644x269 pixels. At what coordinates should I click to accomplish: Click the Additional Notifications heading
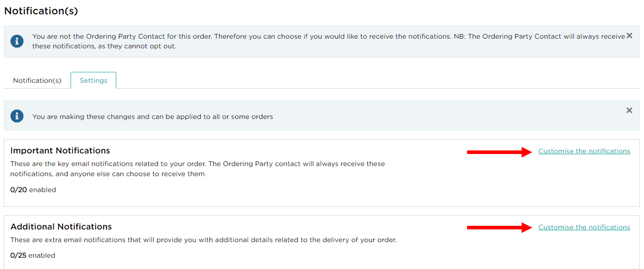pos(61,226)
